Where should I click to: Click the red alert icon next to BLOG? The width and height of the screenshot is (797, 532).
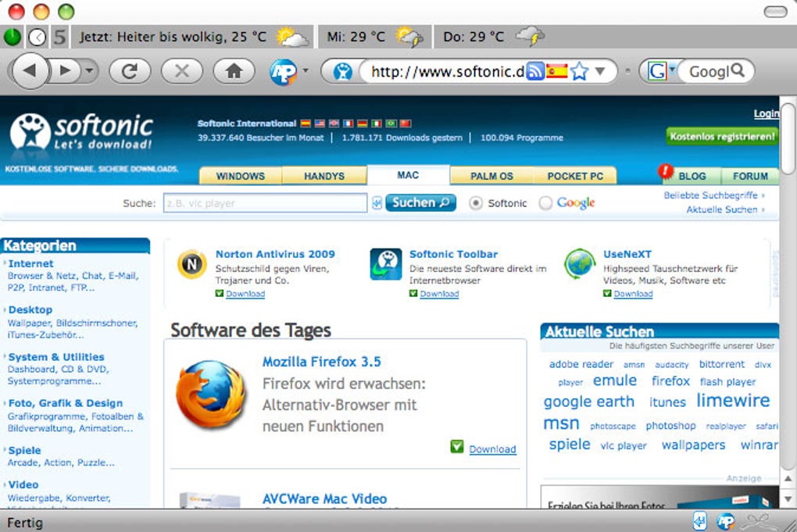coord(666,172)
